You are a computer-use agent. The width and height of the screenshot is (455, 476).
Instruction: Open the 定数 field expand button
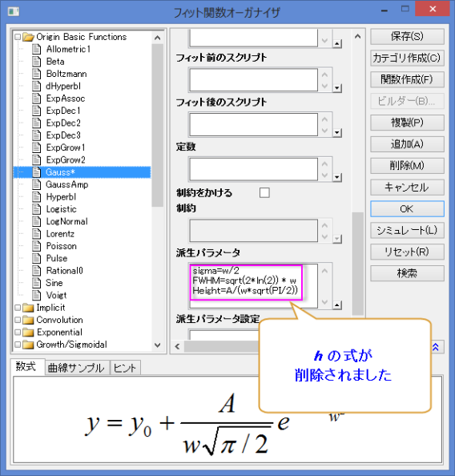337,177
